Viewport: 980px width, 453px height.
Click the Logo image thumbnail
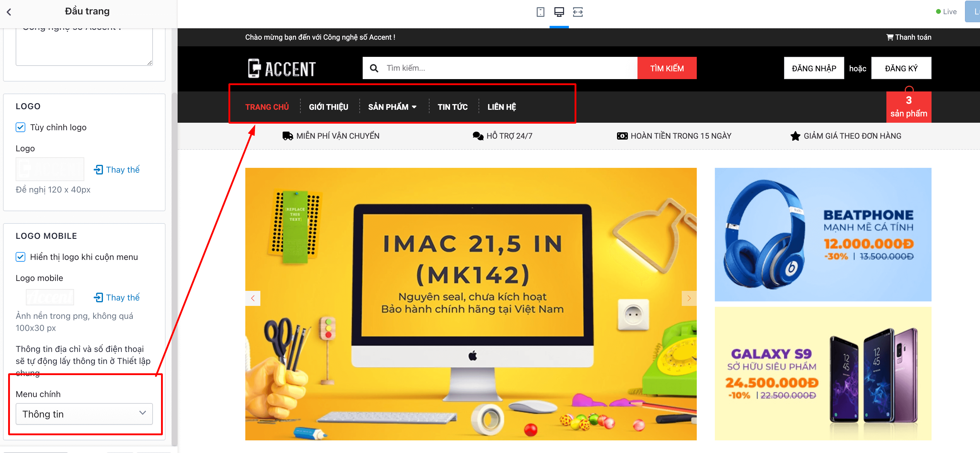click(x=50, y=169)
